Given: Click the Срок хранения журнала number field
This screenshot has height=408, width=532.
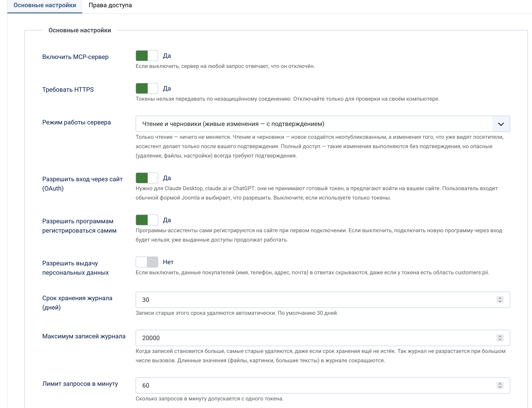Looking at the screenshot, I should click(323, 300).
